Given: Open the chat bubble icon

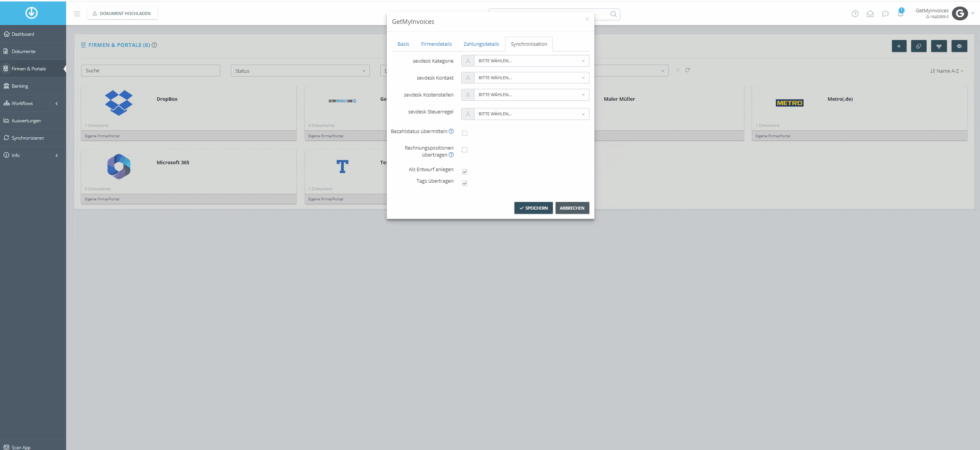Looking at the screenshot, I should click(x=885, y=14).
